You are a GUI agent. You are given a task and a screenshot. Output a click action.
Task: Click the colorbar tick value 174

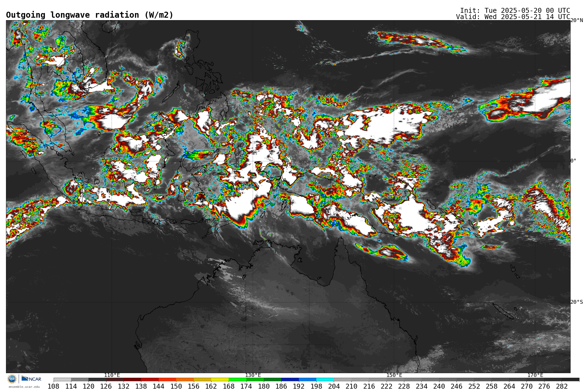pos(246,386)
